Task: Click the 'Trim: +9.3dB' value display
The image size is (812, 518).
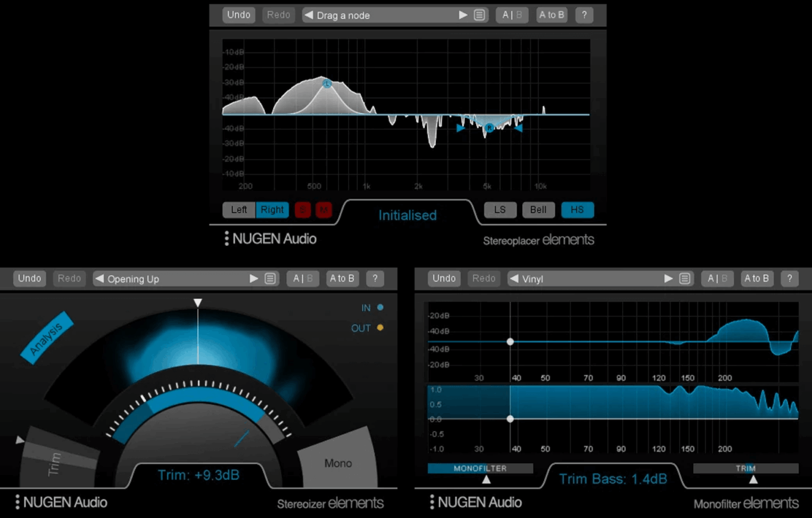Action: point(199,476)
